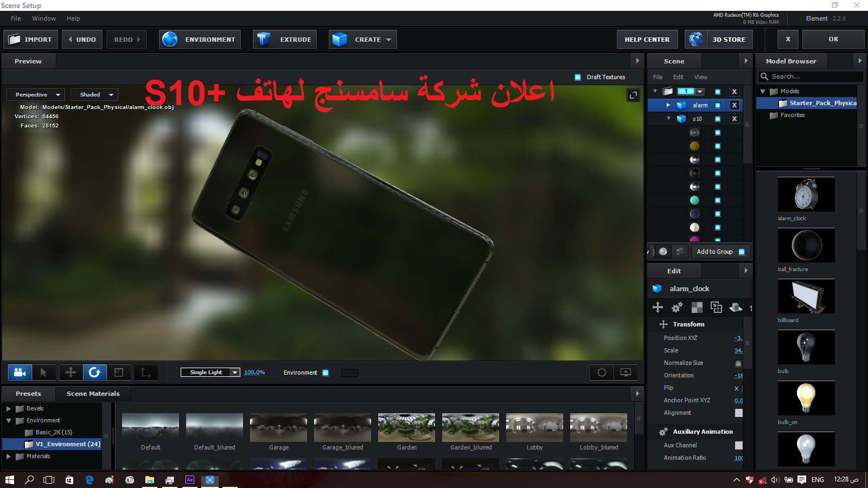Open the After Effects taskbar icon
The width and height of the screenshot is (868, 488).
point(189,480)
